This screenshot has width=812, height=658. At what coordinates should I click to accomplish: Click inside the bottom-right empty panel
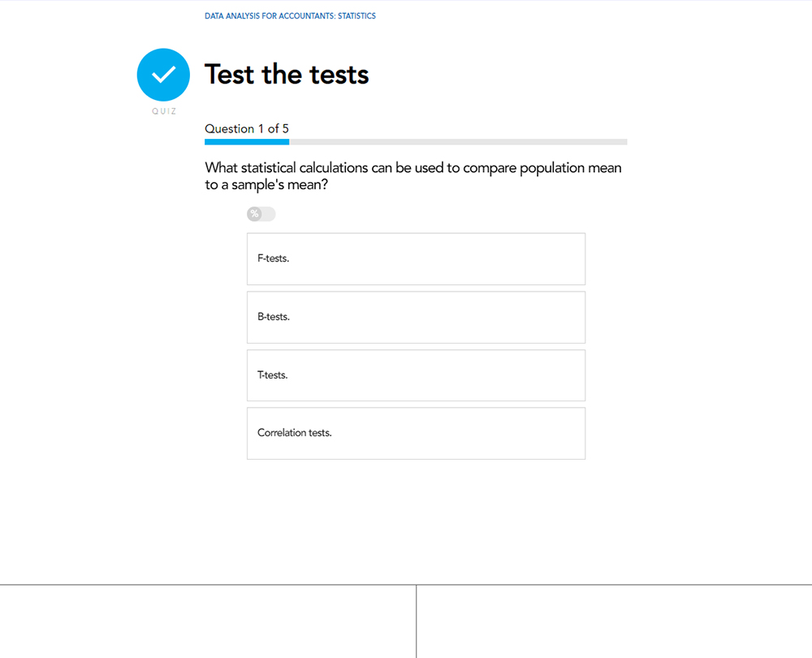[614, 621]
